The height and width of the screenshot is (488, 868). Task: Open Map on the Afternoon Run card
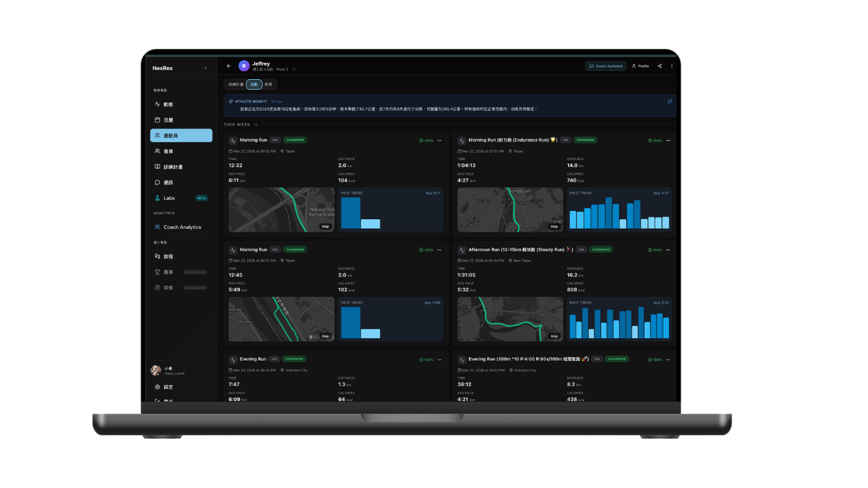point(554,336)
